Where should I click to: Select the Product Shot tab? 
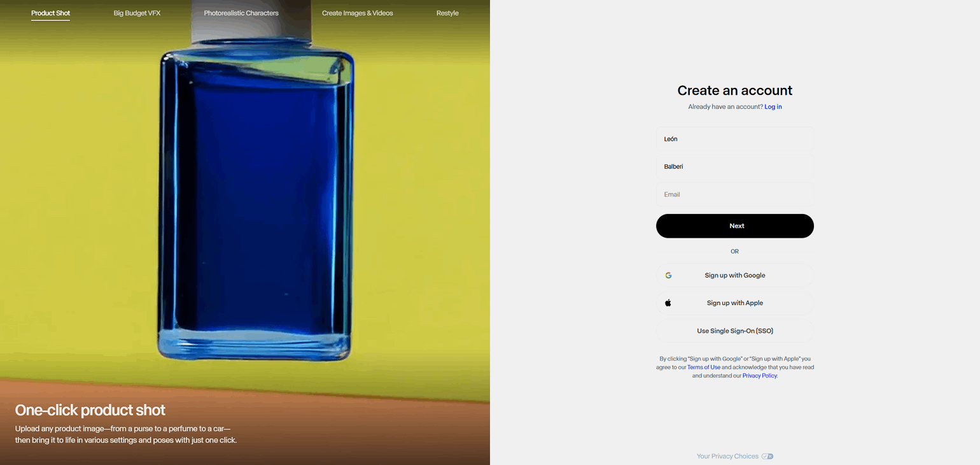pos(51,13)
